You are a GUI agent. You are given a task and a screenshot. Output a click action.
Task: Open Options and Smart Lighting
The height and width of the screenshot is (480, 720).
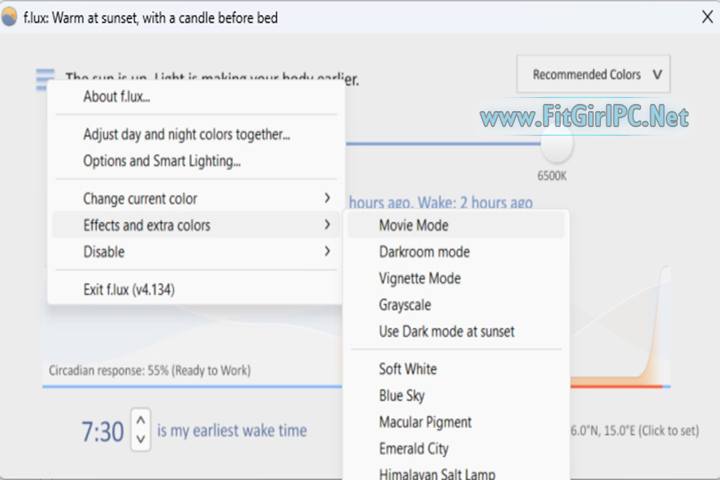161,160
